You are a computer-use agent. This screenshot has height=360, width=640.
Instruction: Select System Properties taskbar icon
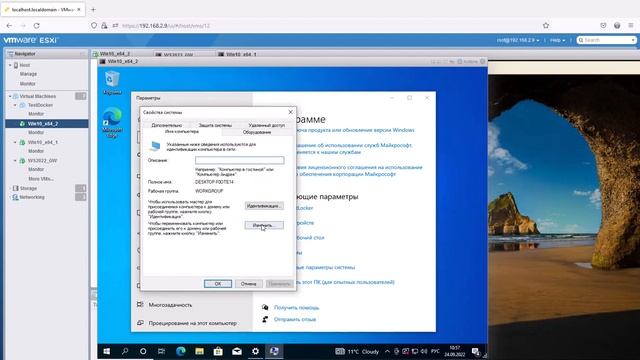(x=274, y=351)
